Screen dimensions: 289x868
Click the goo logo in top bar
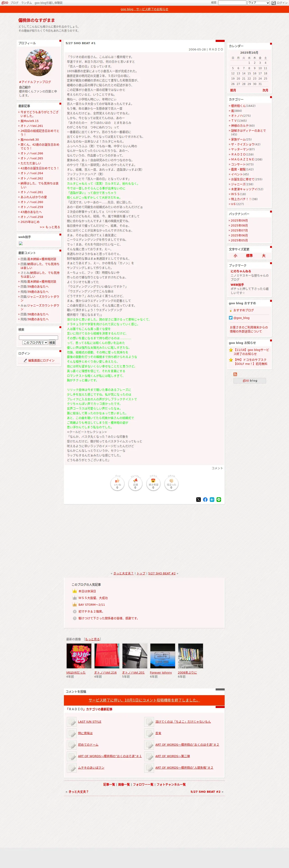point(5,3)
